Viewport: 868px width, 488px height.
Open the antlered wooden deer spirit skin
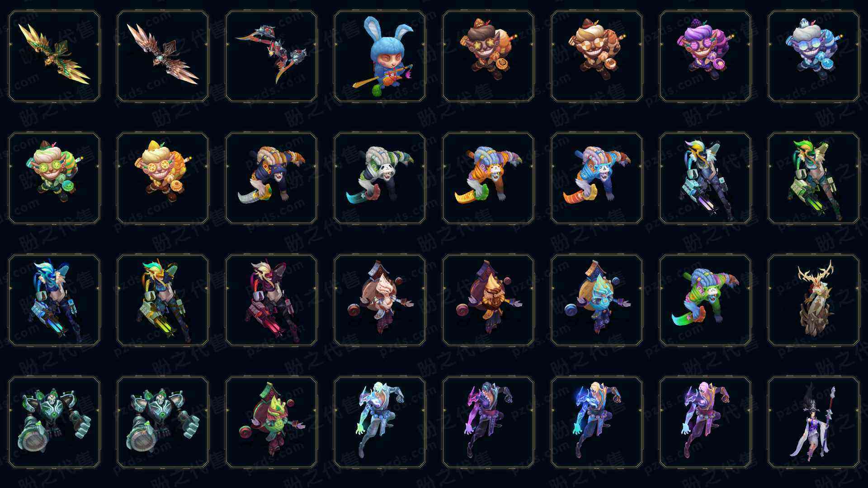pos(814,300)
